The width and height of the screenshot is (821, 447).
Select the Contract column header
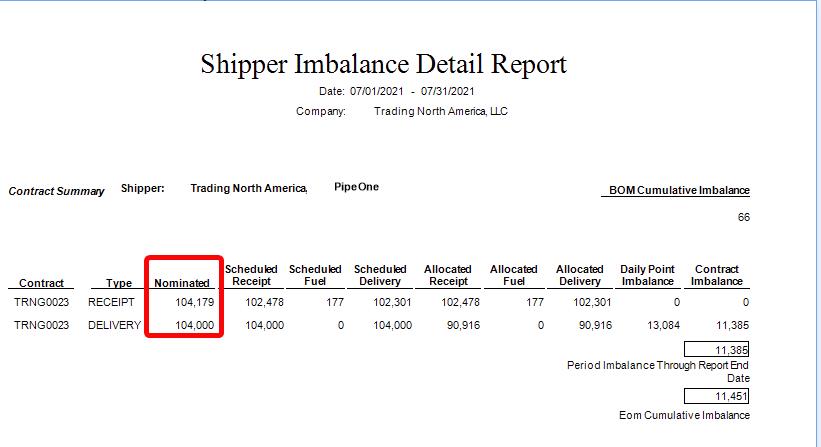(41, 283)
